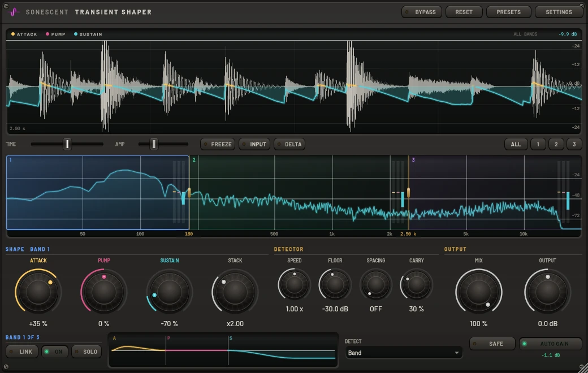
Task: Toggle the DELTA listen button
Action: pyautogui.click(x=289, y=144)
